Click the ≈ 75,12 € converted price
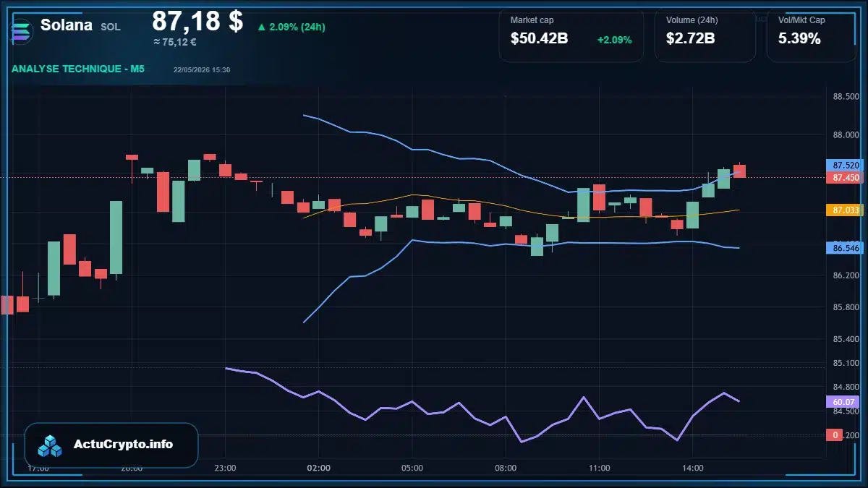Image resolution: width=868 pixels, height=488 pixels. (175, 42)
